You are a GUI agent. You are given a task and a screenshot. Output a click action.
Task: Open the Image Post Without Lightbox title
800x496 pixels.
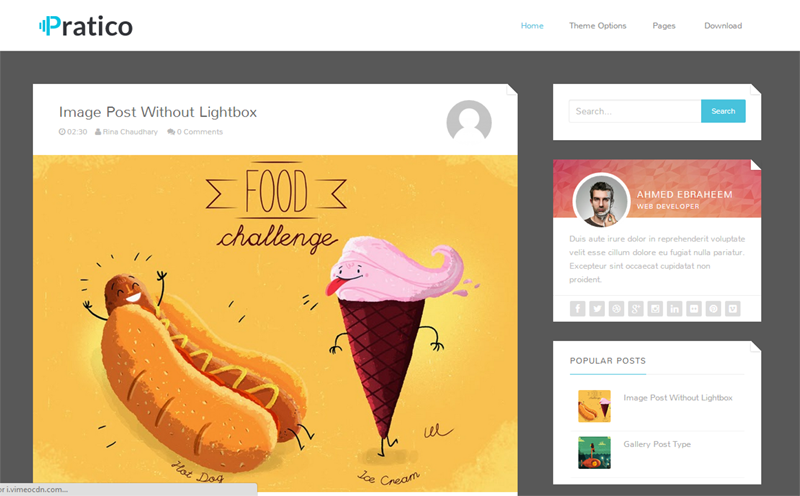point(158,112)
